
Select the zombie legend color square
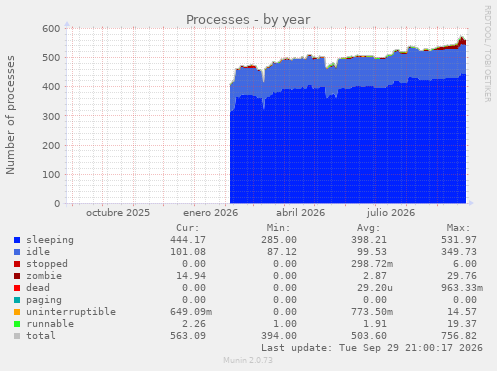[x=17, y=276]
